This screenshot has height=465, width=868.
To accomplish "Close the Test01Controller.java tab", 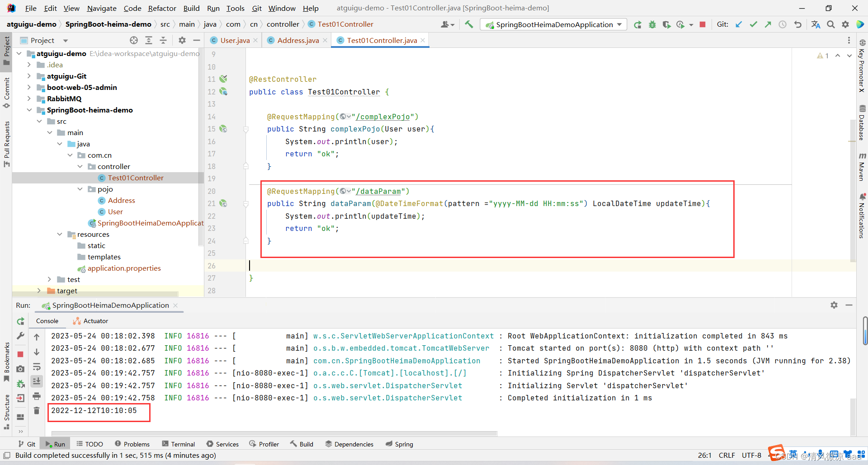I will pyautogui.click(x=423, y=40).
